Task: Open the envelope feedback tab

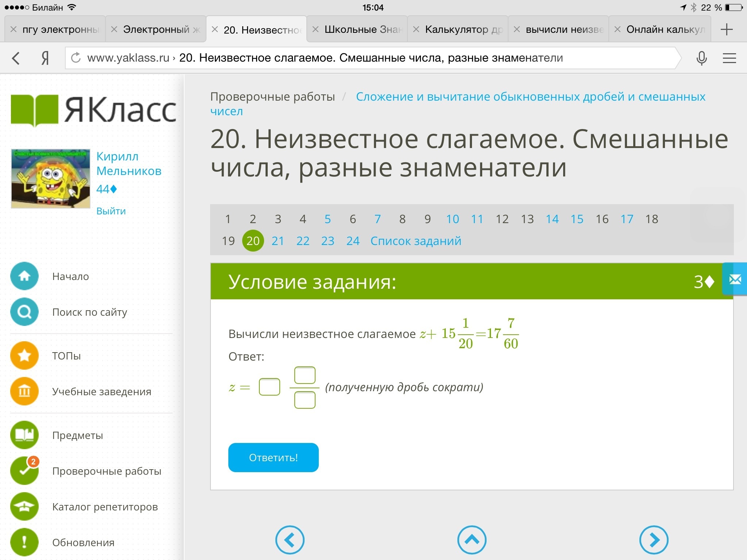Action: pyautogui.click(x=735, y=280)
